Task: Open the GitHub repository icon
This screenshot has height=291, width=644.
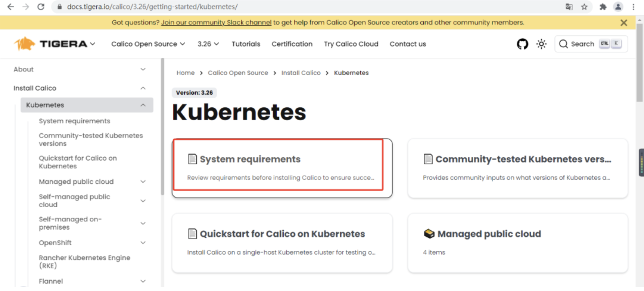Action: 522,44
